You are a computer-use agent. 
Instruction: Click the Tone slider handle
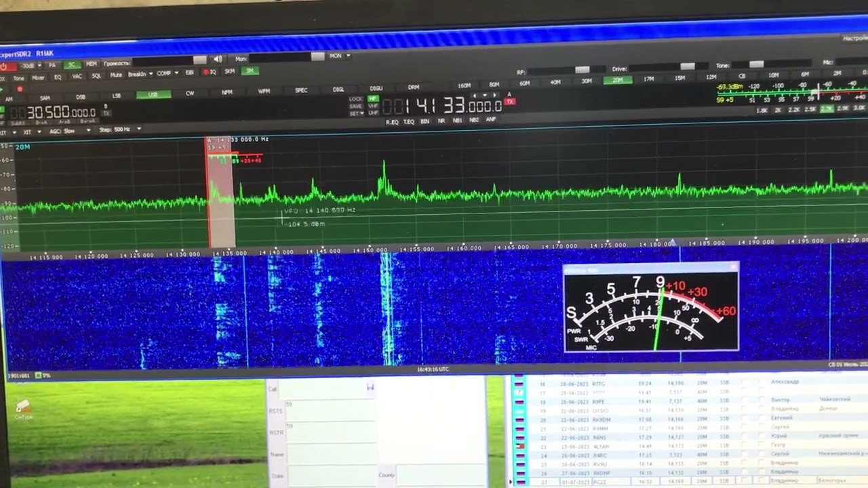click(x=756, y=64)
